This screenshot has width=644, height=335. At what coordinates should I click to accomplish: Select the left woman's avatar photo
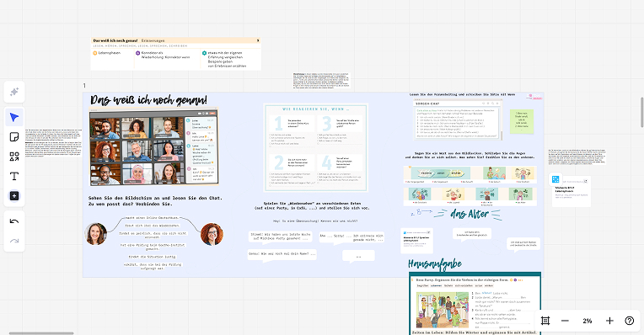96,234
